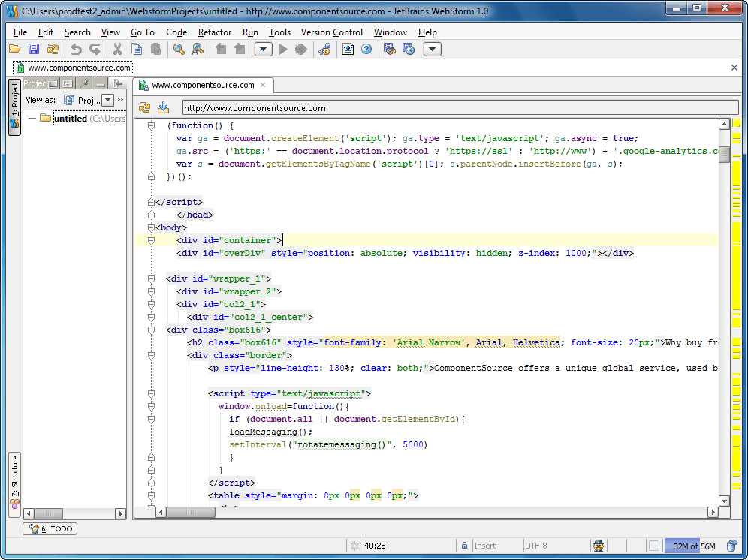Click the yellow error stripe status square

coord(737,122)
